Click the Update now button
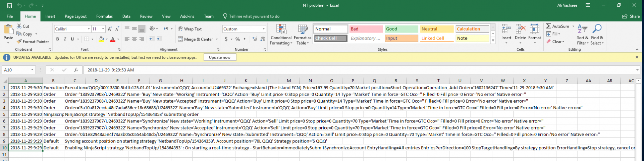Screen dimensions: 644x161 220,57
